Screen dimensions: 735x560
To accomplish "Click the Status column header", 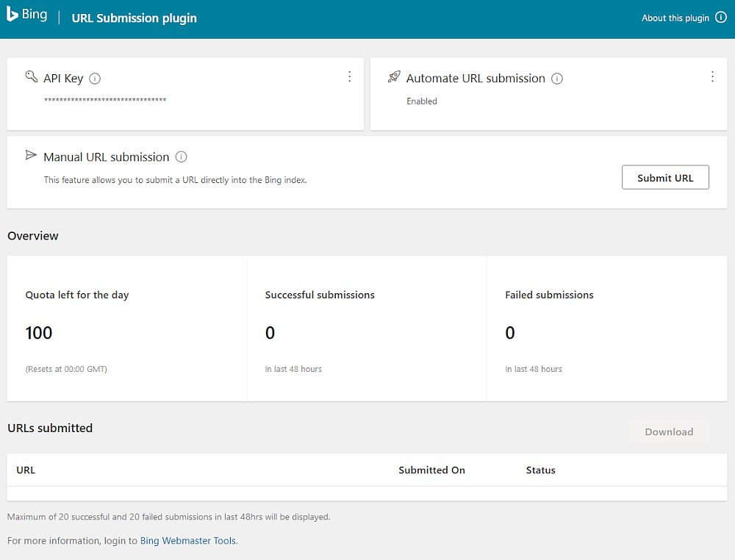I will point(540,470).
